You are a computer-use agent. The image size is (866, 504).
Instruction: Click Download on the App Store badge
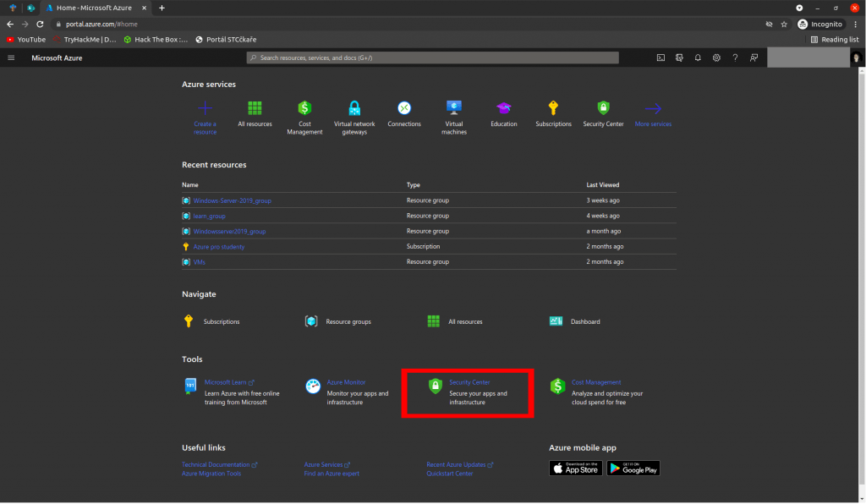tap(576, 468)
